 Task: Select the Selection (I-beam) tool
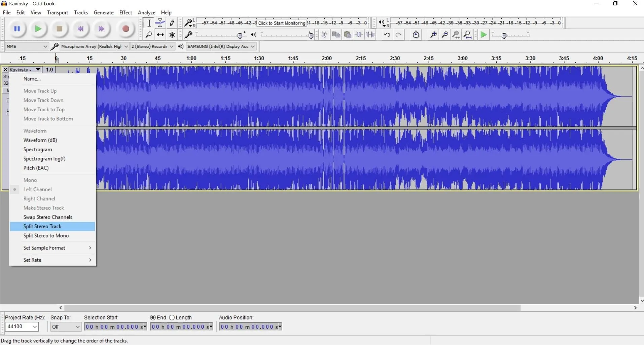point(149,23)
